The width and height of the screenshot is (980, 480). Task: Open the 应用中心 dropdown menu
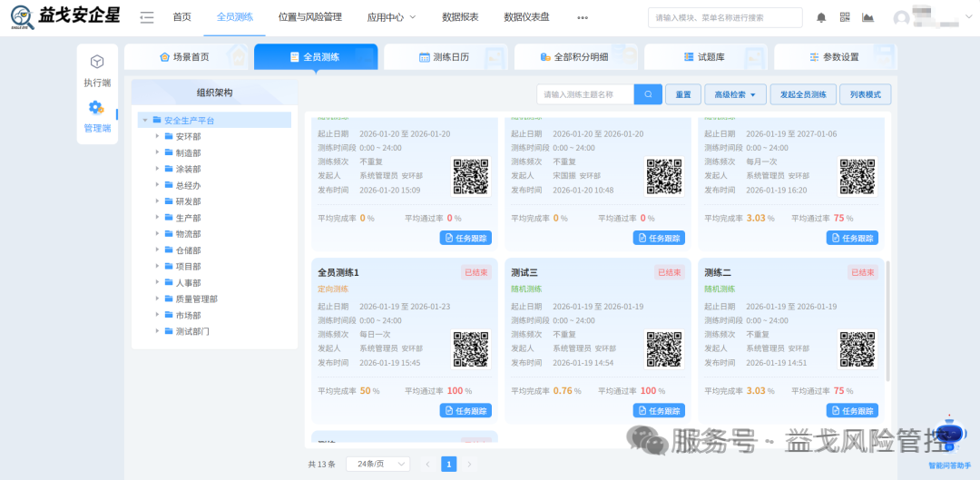point(391,17)
